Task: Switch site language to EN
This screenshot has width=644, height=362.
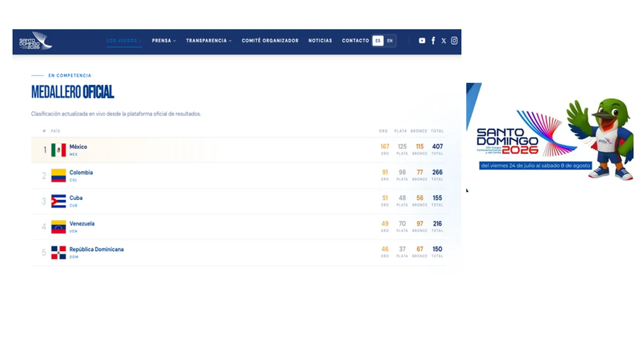Action: pyautogui.click(x=390, y=40)
